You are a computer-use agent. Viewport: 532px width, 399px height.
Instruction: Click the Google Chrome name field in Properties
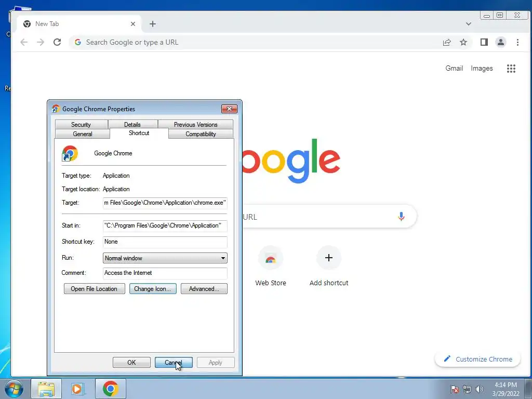pos(113,153)
